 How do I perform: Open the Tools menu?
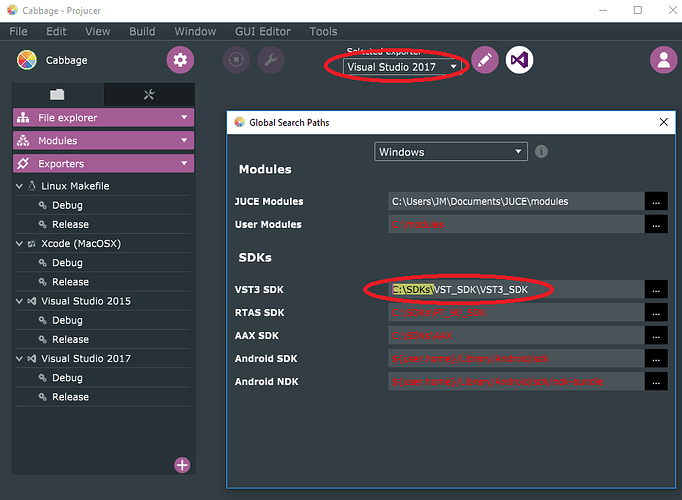323,31
